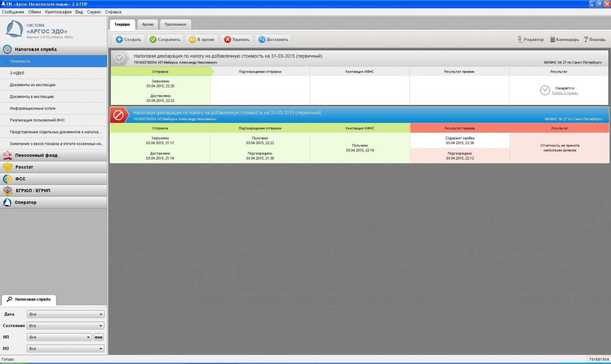Open the НО filter dropdown

[x=66, y=349]
